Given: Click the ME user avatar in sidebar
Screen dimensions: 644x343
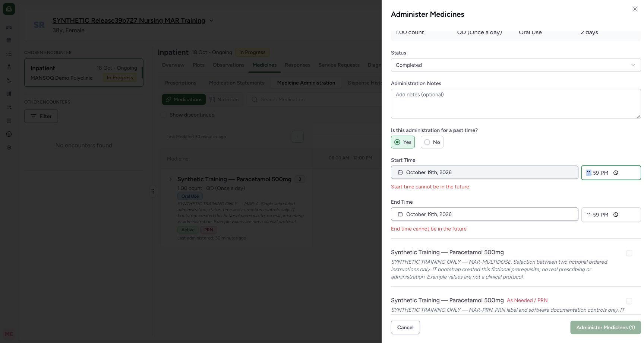Looking at the screenshot, I should click(x=9, y=334).
